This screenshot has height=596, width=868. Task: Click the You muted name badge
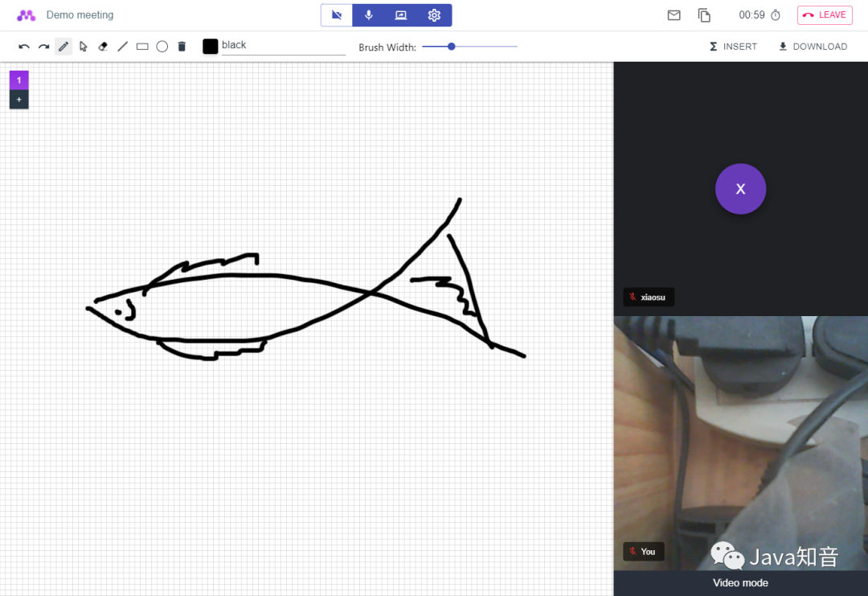643,551
